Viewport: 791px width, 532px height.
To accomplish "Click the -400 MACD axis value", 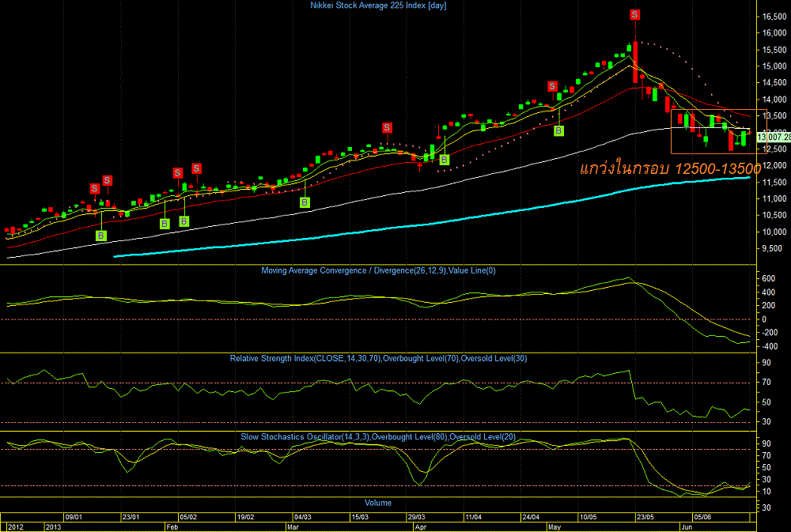I will pyautogui.click(x=768, y=346).
